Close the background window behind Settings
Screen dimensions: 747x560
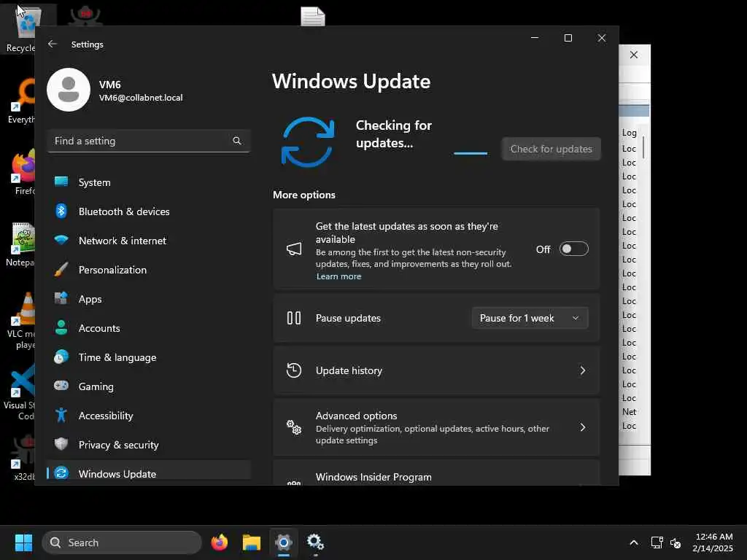tap(634, 55)
